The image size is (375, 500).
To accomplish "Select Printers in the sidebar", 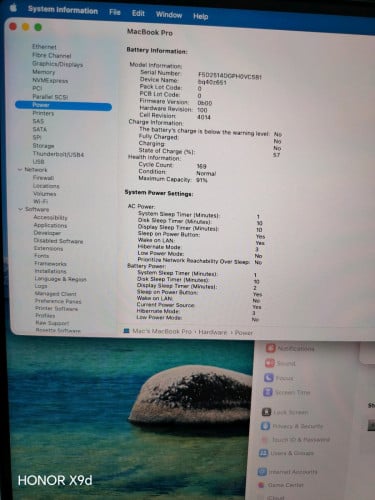I will [x=43, y=113].
